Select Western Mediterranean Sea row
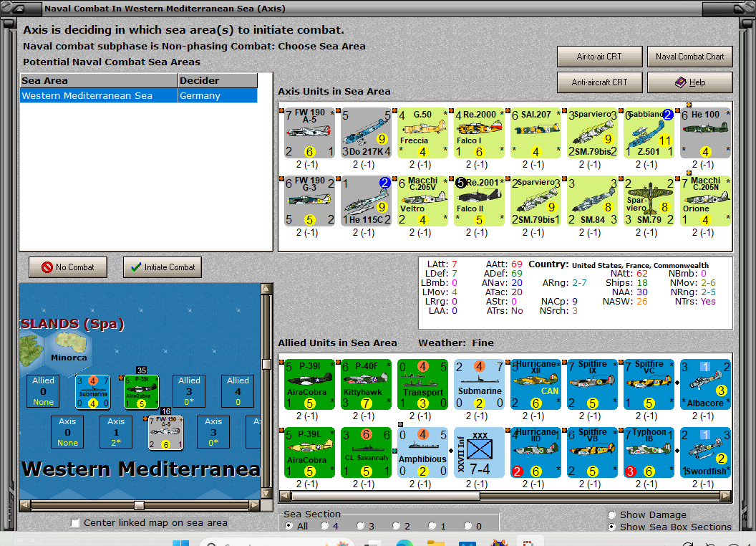The image size is (756, 546). (139, 95)
